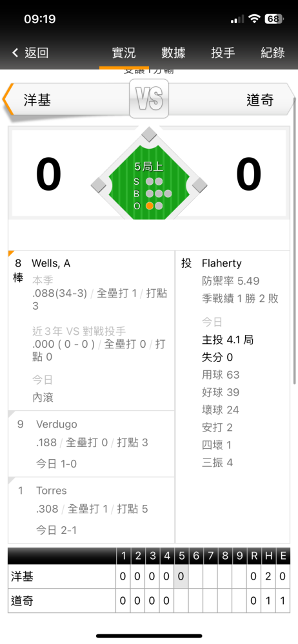Open the 紀錄 tab
This screenshot has height=644, width=298.
tap(273, 53)
